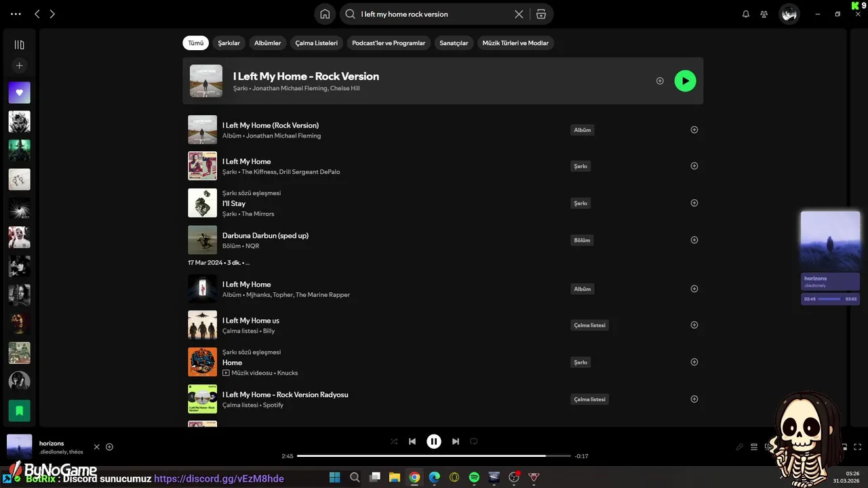Add I Left My Home us playlist
This screenshot has width=868, height=488.
click(694, 325)
